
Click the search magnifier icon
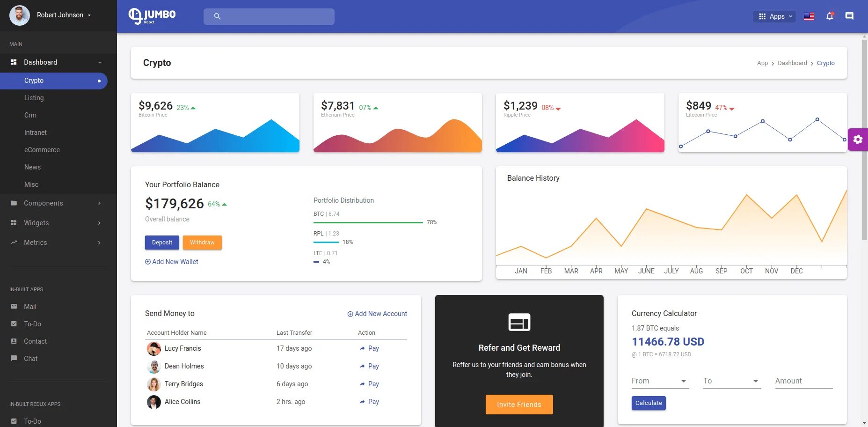(x=217, y=16)
